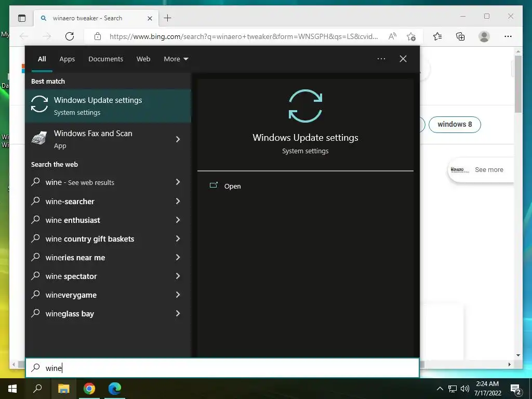Open Edge tab actions menu icon
The height and width of the screenshot is (399, 532).
click(22, 18)
